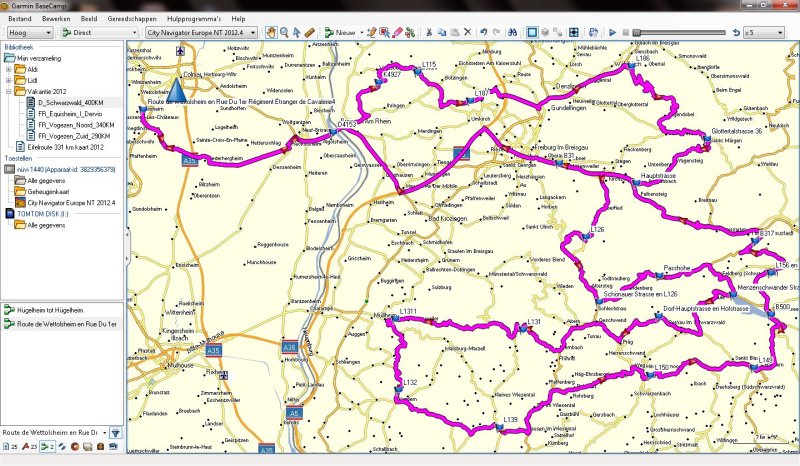800x466 pixels.
Task: Open the City Navigator map product dropdown
Action: point(201,33)
